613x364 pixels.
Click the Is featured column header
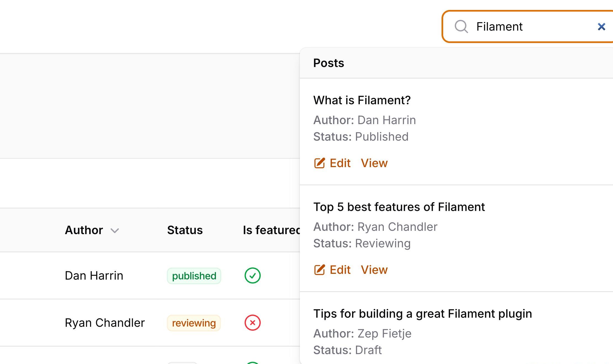coord(271,230)
